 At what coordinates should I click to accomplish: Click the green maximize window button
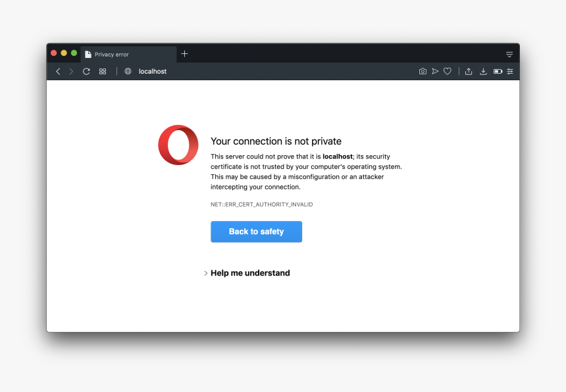pyautogui.click(x=74, y=53)
